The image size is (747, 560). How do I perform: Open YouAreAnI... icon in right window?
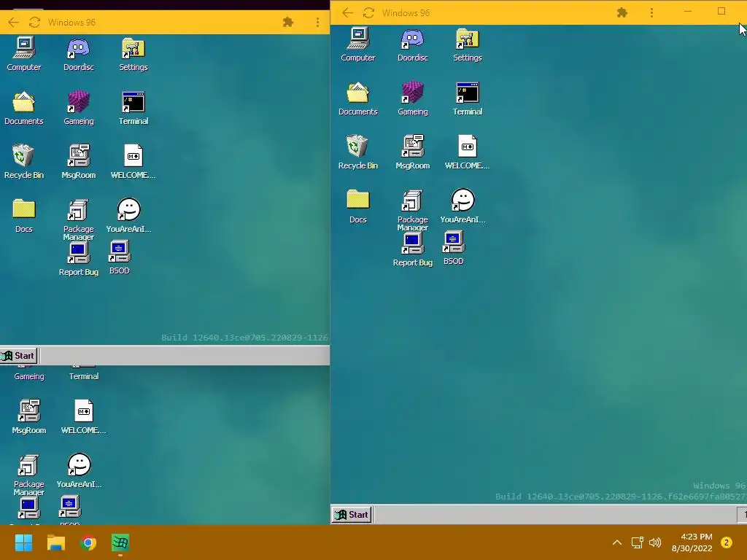[462, 206]
